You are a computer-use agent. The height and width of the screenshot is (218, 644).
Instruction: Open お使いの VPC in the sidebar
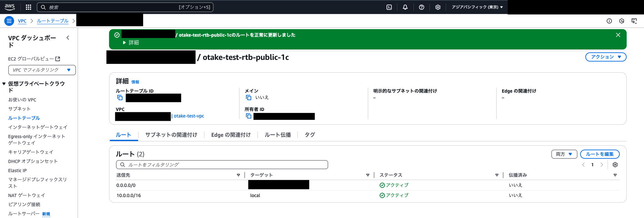click(x=22, y=100)
